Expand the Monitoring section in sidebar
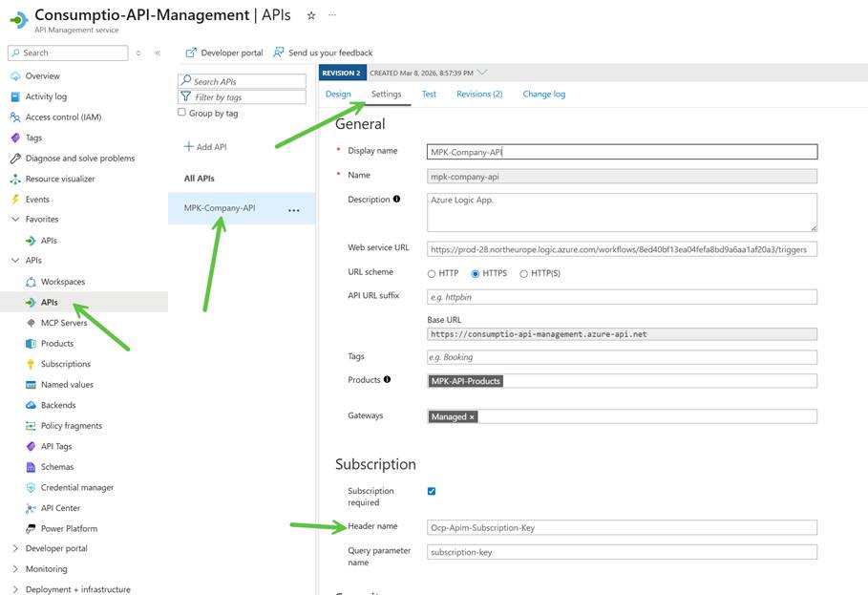This screenshot has height=595, width=868. coord(15,569)
